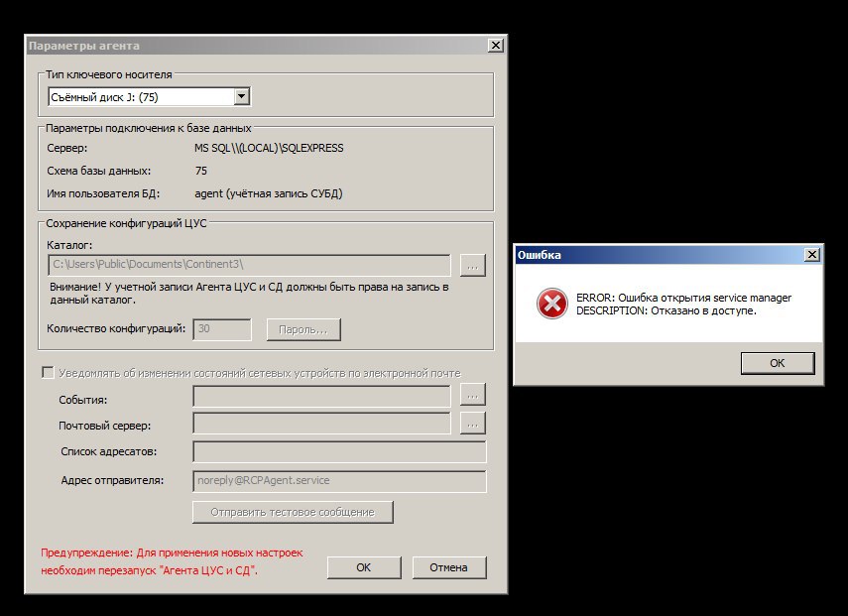Confirm agent parameters with OK button
Image resolution: width=848 pixels, height=616 pixels.
pyautogui.click(x=364, y=567)
